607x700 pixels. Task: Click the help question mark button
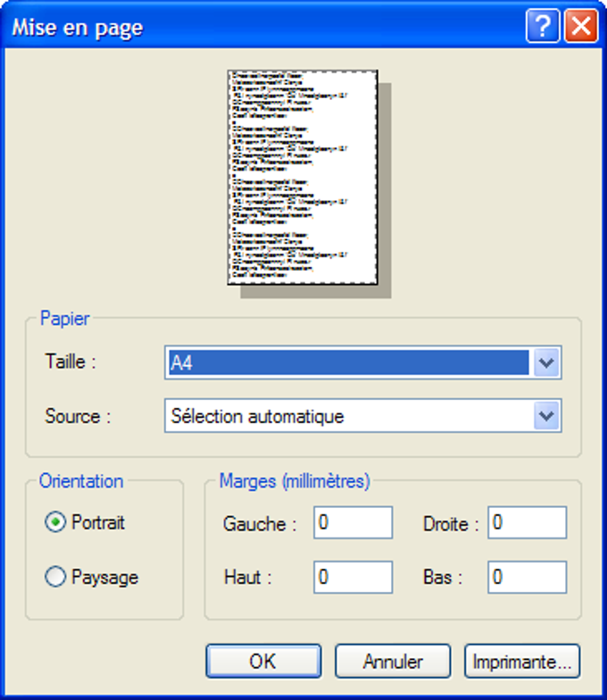click(543, 27)
